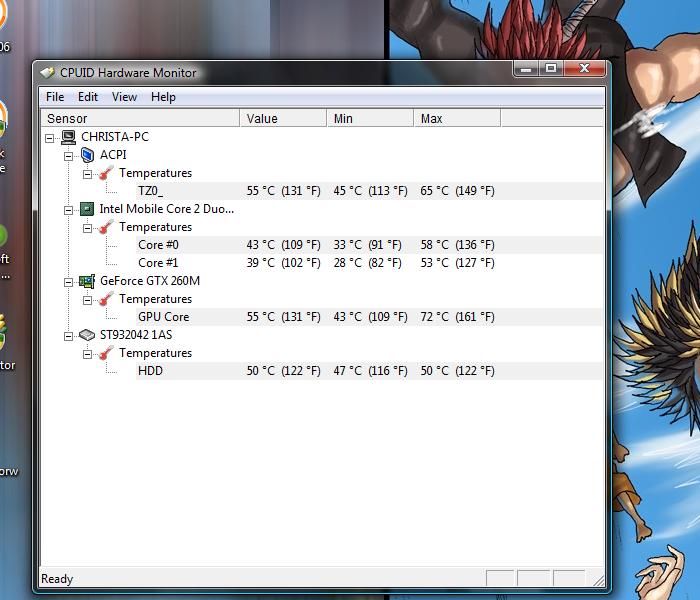This screenshot has height=600, width=700.
Task: Click the ACPI shield icon
Action: click(88, 155)
